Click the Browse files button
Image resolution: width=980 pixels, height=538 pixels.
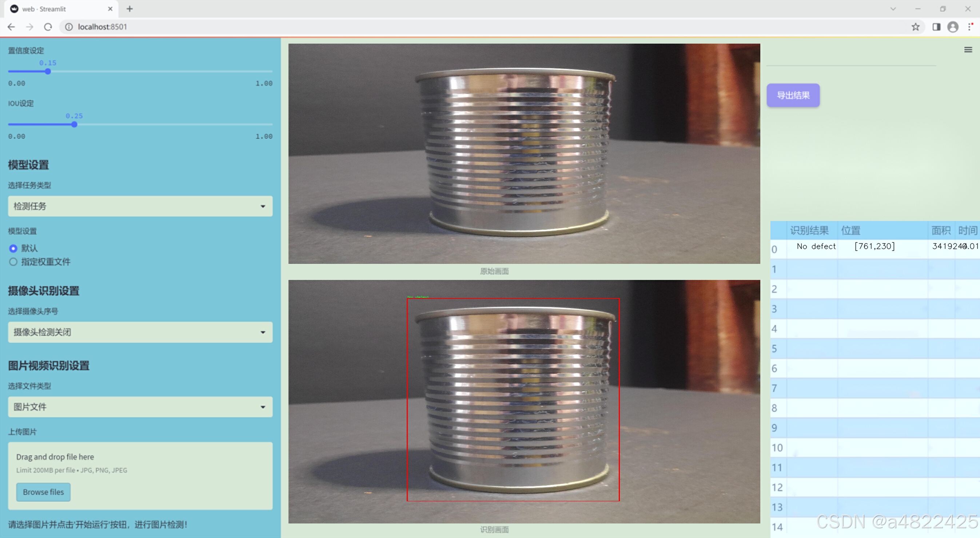point(43,491)
